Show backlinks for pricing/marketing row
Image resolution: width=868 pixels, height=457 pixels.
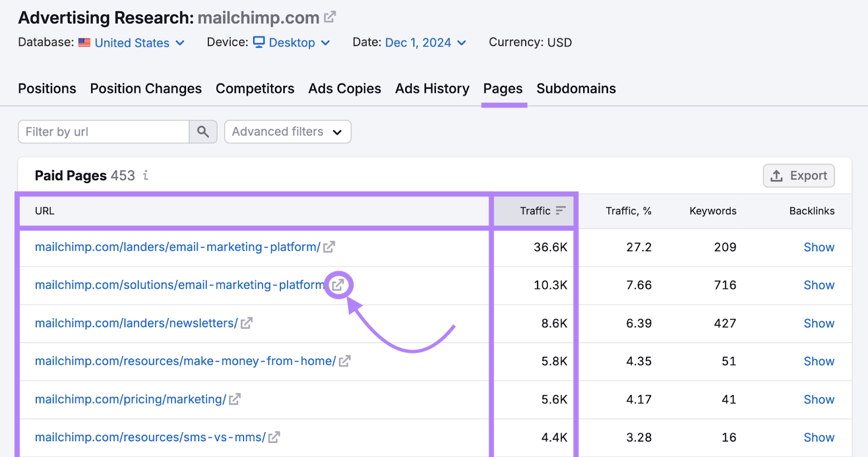tap(819, 399)
